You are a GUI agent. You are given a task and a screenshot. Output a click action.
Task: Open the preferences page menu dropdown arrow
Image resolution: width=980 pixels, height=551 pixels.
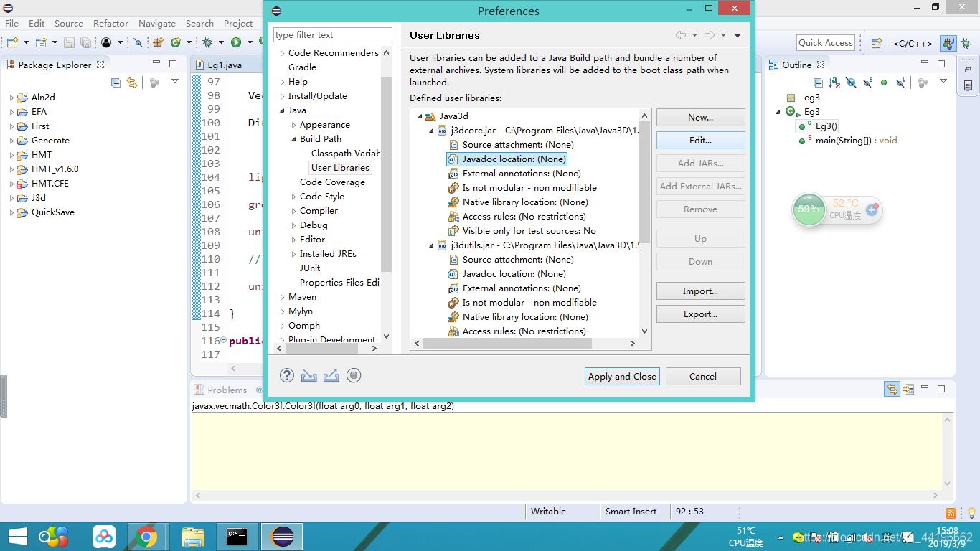(x=738, y=35)
